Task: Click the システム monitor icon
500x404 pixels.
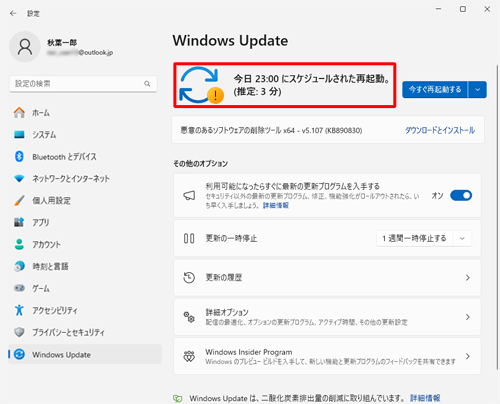Action: click(19, 134)
